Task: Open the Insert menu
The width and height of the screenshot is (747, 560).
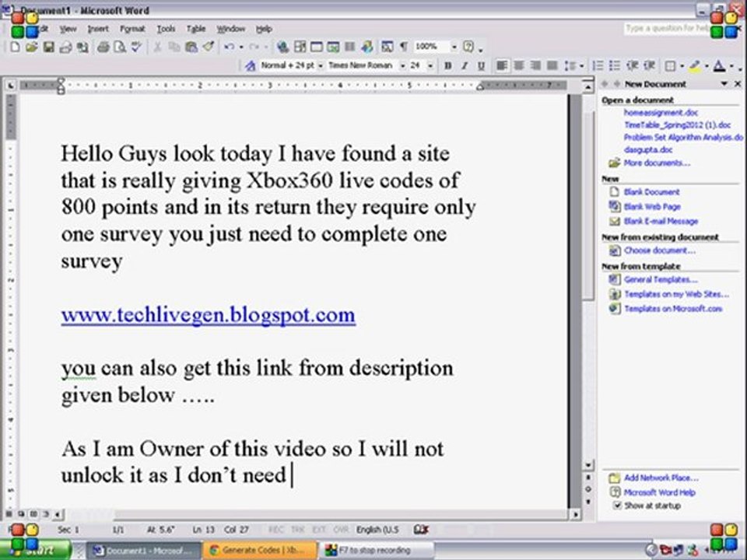Action: (x=98, y=29)
